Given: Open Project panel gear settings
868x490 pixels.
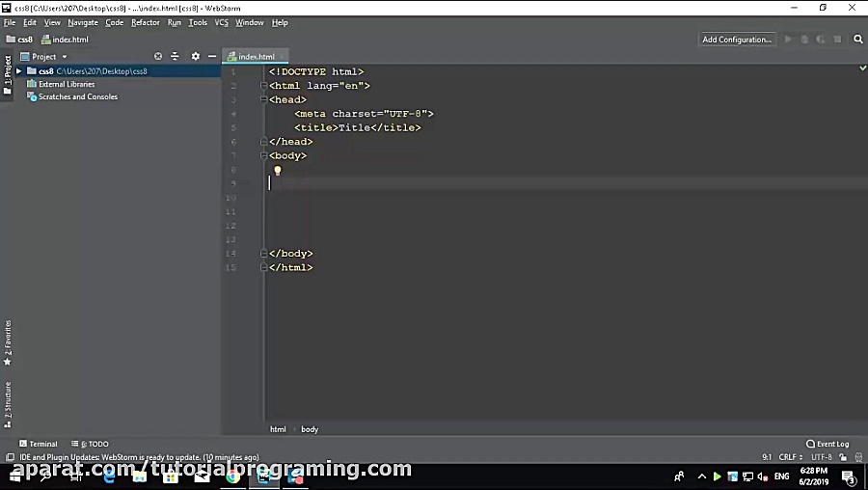Looking at the screenshot, I should click(196, 57).
